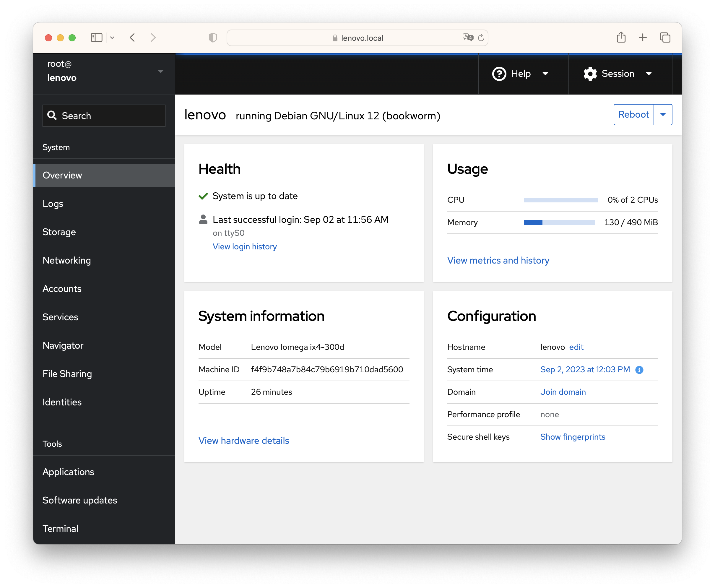Go to the Terminal page
Image resolution: width=715 pixels, height=588 pixels.
(x=60, y=528)
